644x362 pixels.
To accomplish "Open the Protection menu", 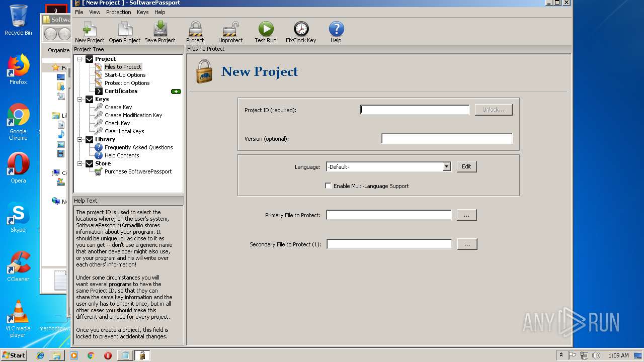I will click(119, 12).
